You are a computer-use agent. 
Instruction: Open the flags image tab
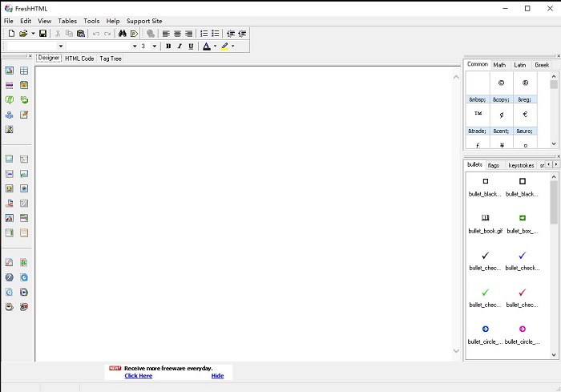point(494,165)
